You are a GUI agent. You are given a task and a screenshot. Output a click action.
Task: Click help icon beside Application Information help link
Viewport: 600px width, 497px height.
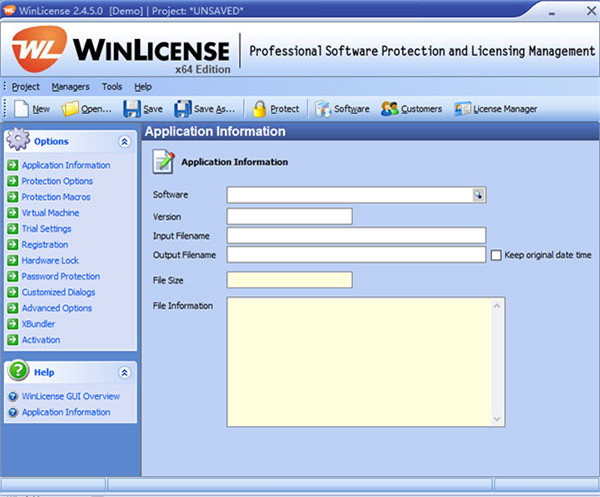pos(13,412)
